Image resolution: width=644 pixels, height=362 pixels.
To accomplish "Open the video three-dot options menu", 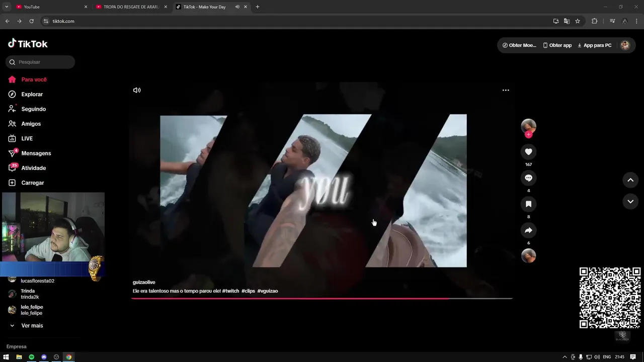I will click(x=506, y=90).
